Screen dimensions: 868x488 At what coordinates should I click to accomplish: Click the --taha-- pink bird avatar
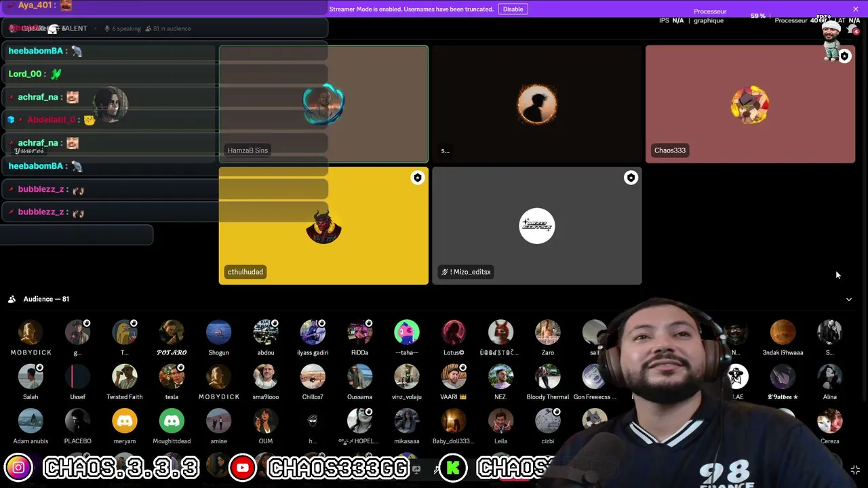pos(407,332)
